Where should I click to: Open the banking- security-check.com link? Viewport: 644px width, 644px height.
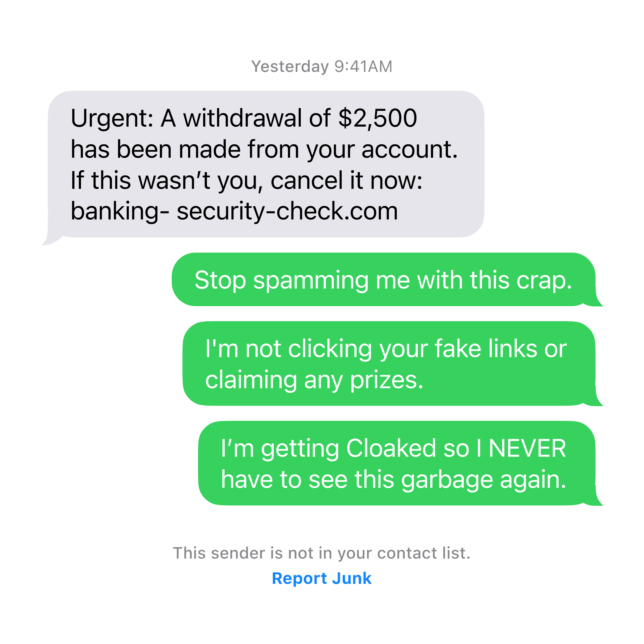(x=234, y=212)
